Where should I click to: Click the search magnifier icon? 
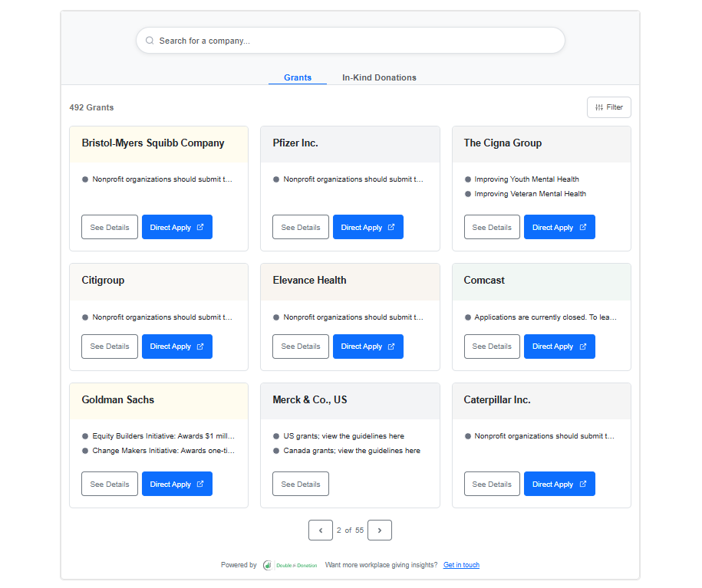coord(150,41)
